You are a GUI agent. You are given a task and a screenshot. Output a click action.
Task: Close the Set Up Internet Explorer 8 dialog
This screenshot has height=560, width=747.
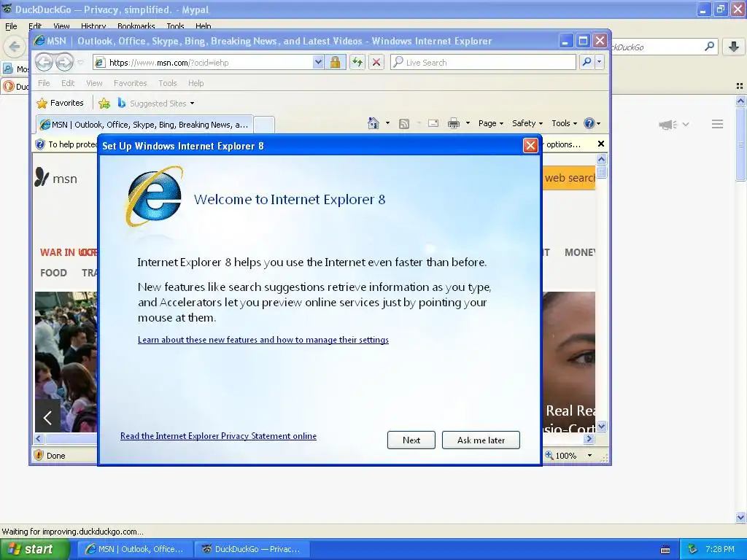[x=530, y=145]
